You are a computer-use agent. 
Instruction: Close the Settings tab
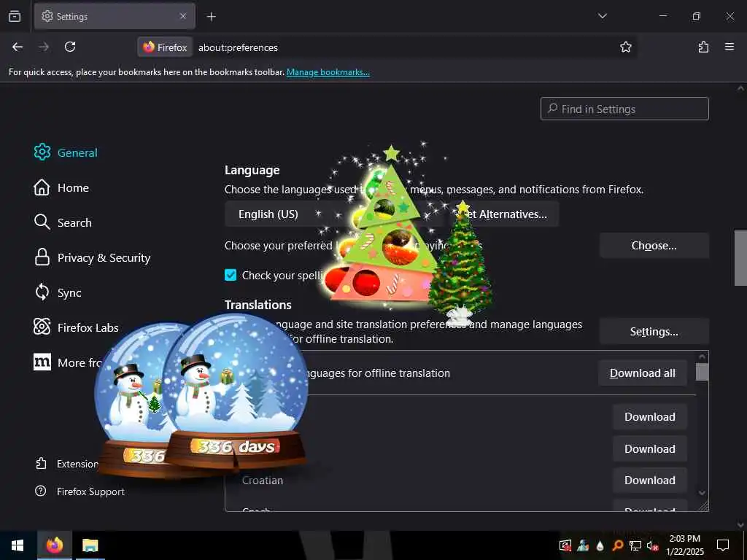coord(183,16)
